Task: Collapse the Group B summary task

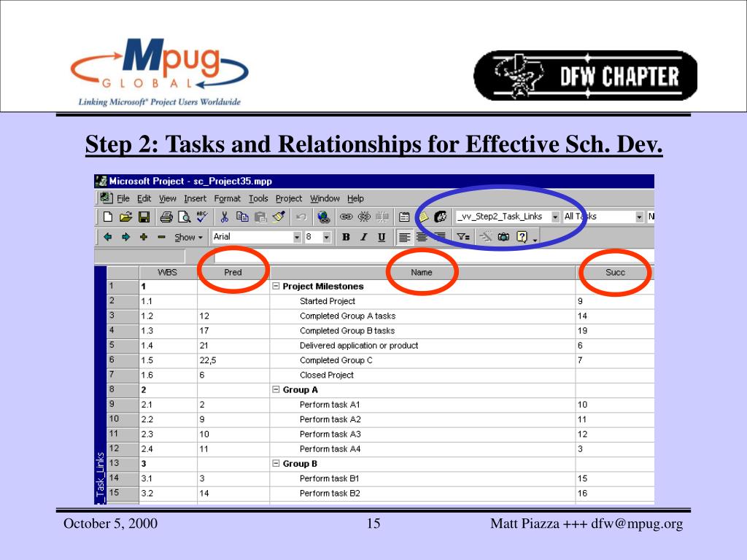Action: (276, 463)
